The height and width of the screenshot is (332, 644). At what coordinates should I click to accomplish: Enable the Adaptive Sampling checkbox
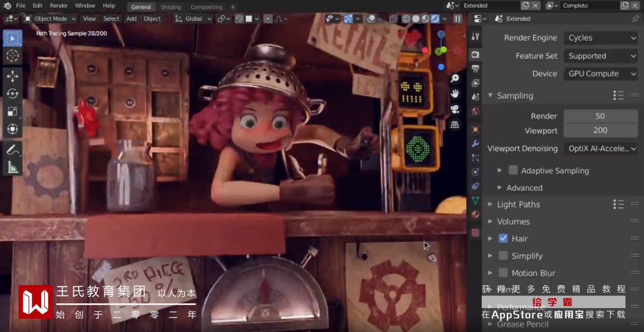(513, 170)
